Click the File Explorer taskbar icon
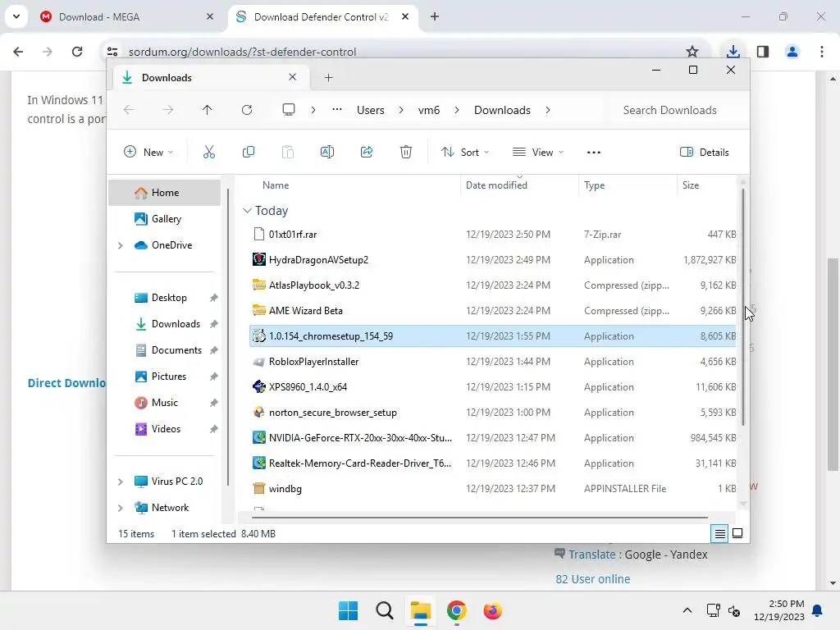The height and width of the screenshot is (630, 840). [421, 610]
